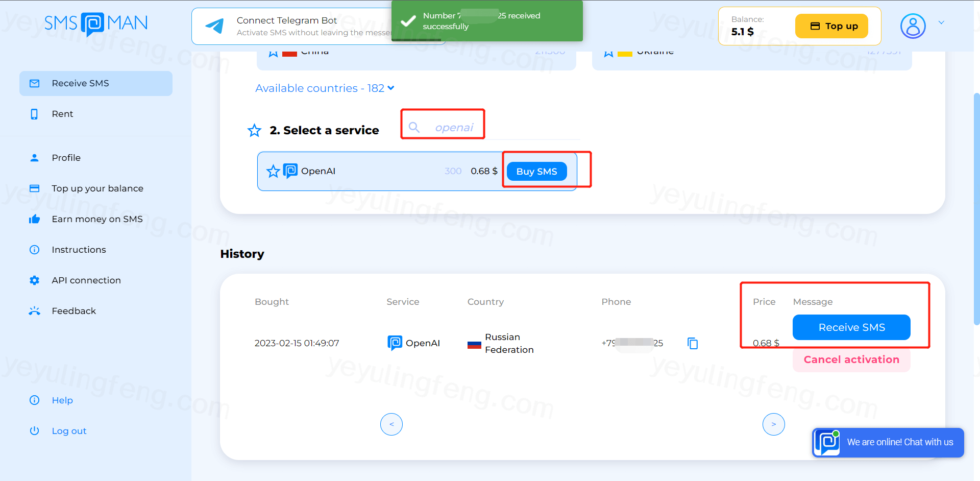Click the OpenAI service logo icon
The width and height of the screenshot is (980, 481).
pos(290,171)
